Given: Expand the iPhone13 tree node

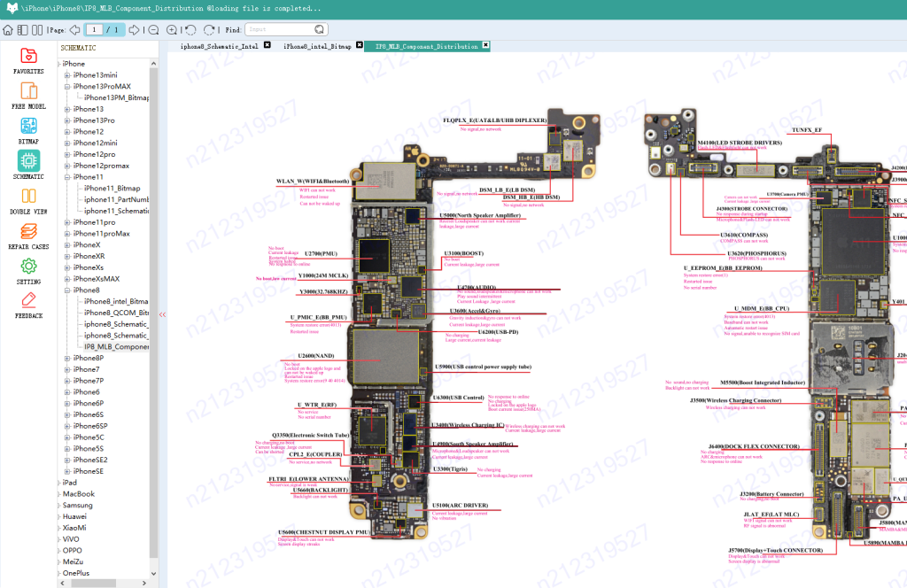Looking at the screenshot, I should [67, 109].
